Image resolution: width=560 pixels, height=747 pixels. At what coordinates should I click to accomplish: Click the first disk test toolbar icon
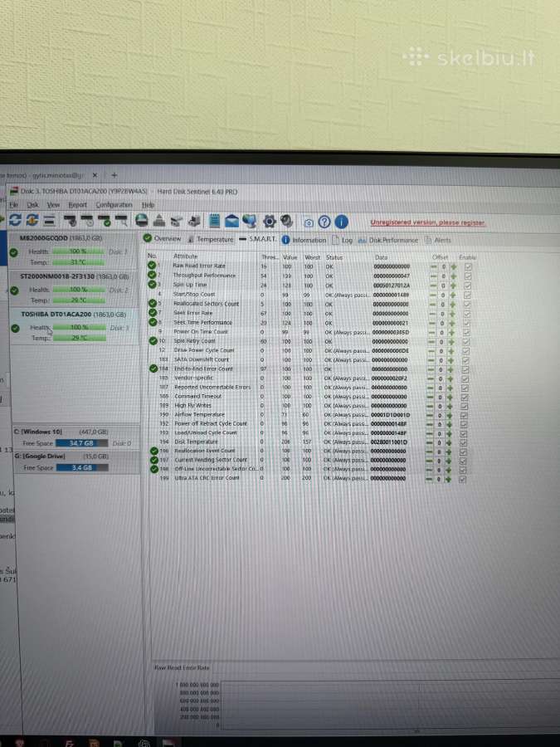click(x=70, y=220)
